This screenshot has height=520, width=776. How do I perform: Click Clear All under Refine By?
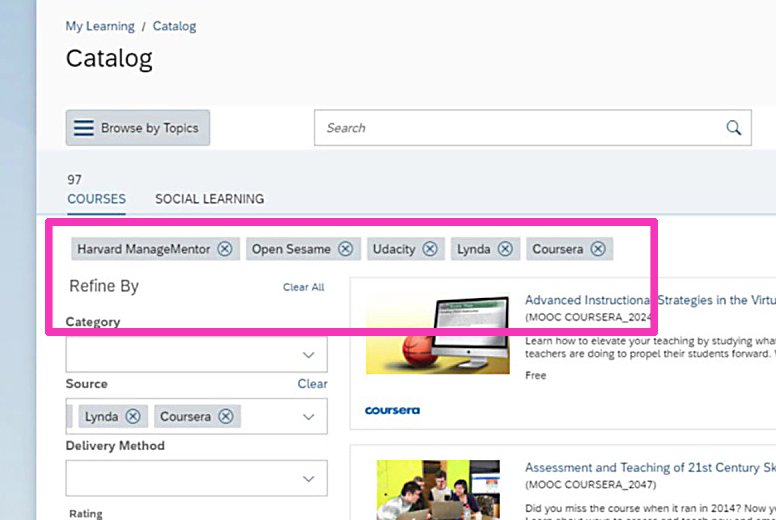(303, 287)
